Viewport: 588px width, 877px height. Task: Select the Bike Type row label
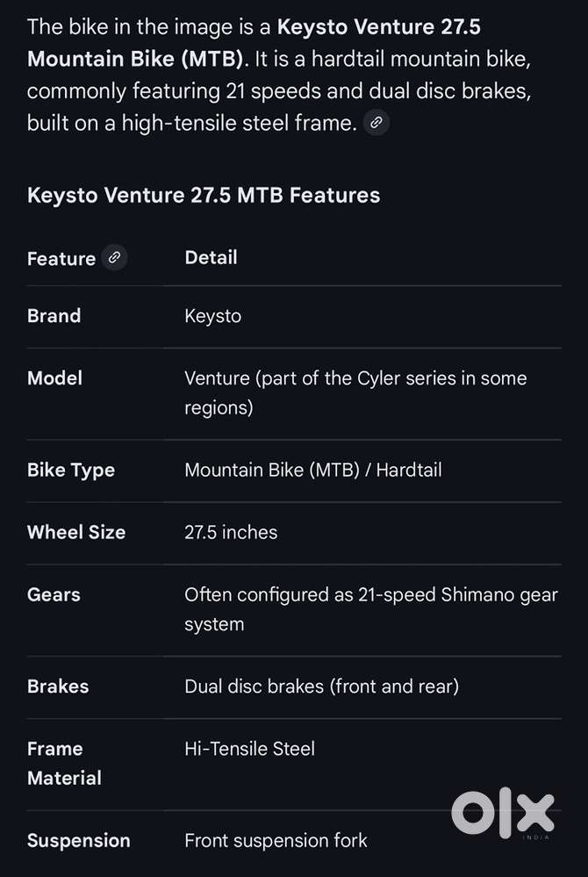[71, 470]
